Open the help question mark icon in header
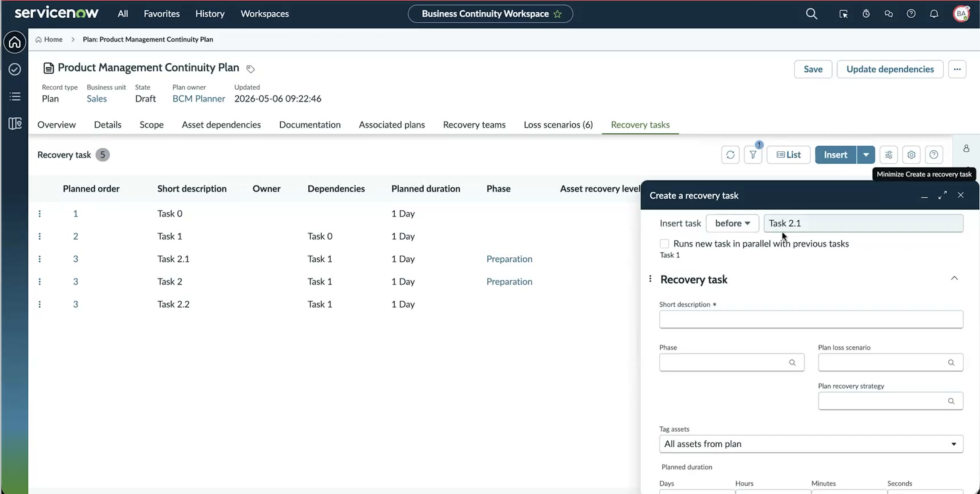The height and width of the screenshot is (494, 980). click(x=911, y=14)
